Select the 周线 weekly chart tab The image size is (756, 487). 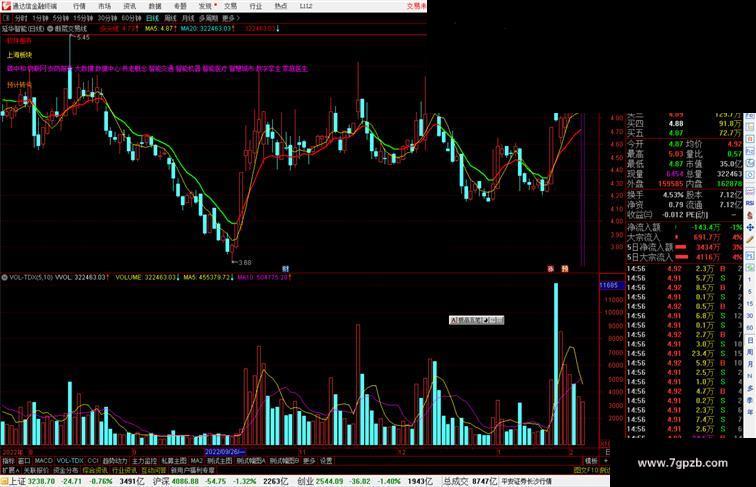(170, 18)
